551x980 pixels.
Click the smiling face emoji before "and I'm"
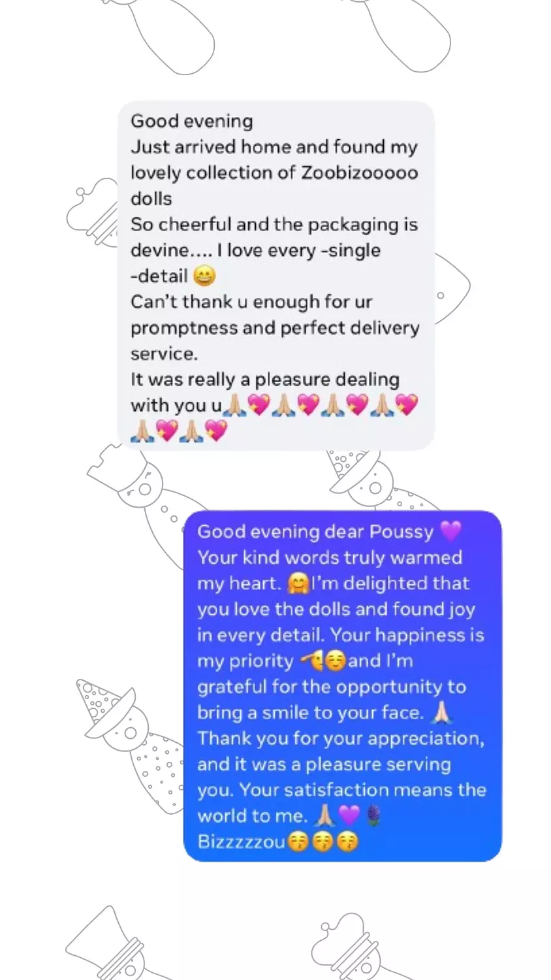click(x=335, y=661)
